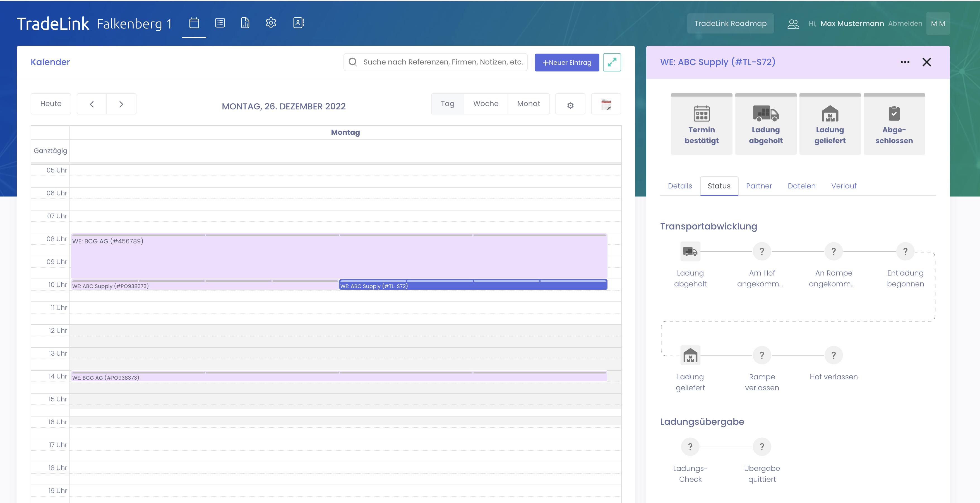Toggle the Termin bestätigt status tile
Image resolution: width=980 pixels, height=503 pixels.
[x=701, y=124]
